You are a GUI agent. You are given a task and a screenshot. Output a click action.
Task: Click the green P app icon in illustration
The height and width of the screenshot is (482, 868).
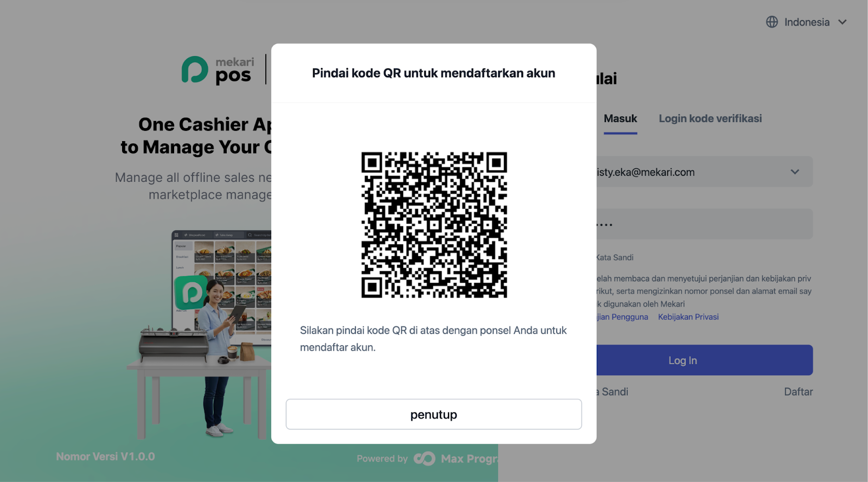191,293
